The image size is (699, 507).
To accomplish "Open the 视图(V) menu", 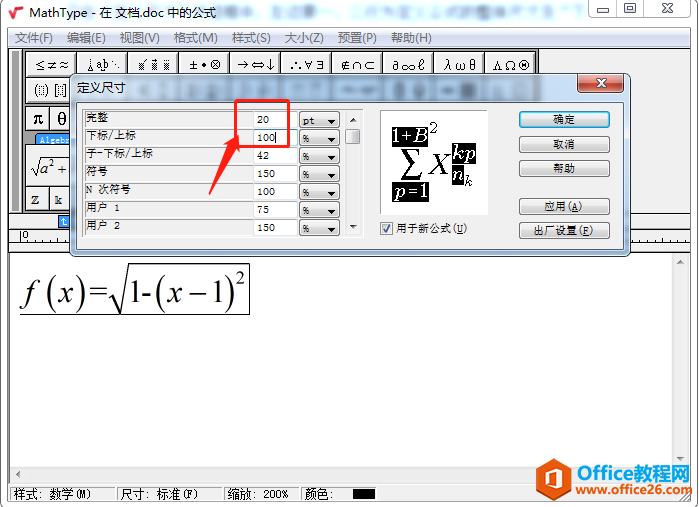I will [x=140, y=38].
